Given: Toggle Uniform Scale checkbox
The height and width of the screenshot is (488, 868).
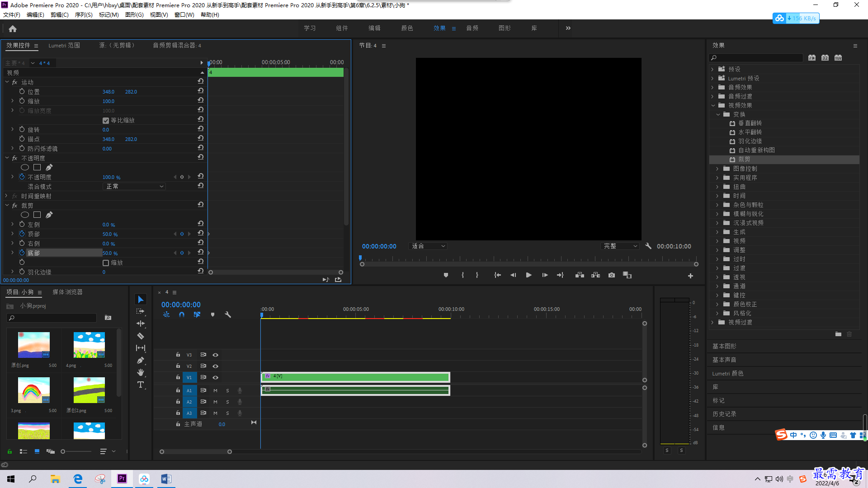Looking at the screenshot, I should 106,121.
